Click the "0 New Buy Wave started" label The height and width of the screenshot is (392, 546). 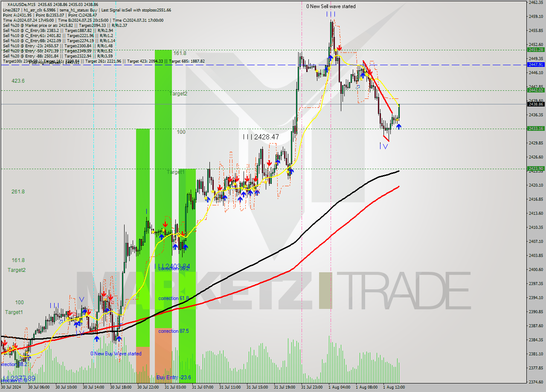(116, 354)
